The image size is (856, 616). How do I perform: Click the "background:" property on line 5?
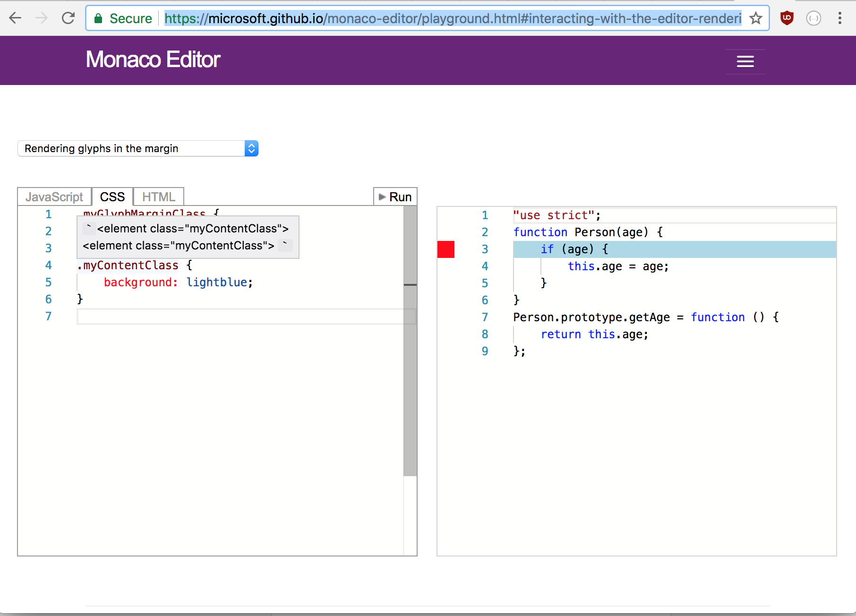141,282
